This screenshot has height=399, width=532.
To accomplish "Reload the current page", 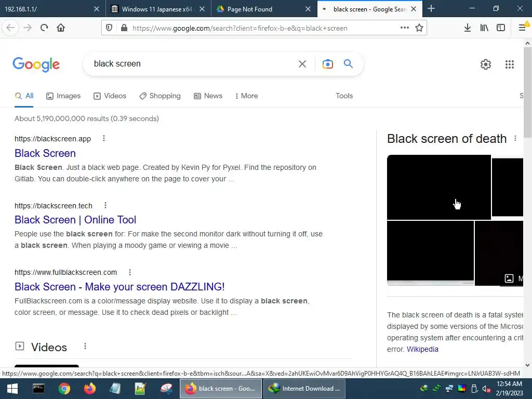I will tap(44, 28).
